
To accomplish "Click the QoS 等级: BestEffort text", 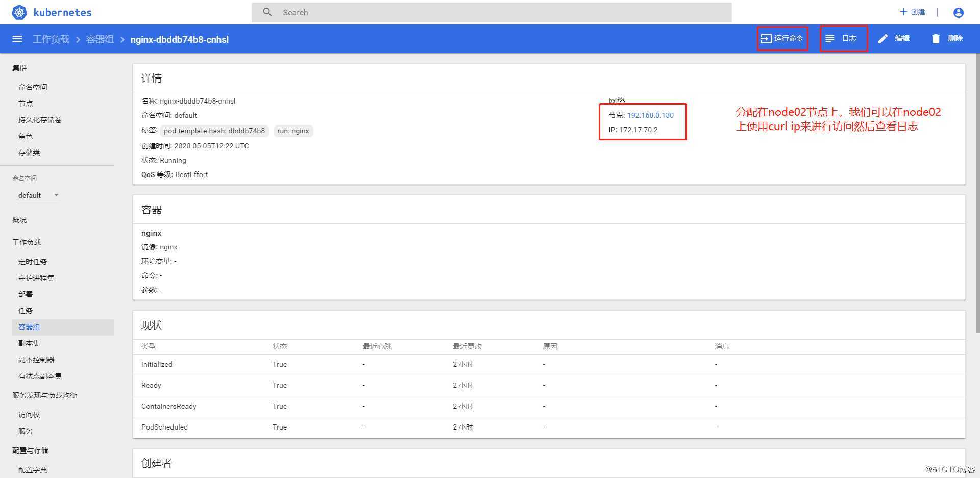I will point(175,174).
